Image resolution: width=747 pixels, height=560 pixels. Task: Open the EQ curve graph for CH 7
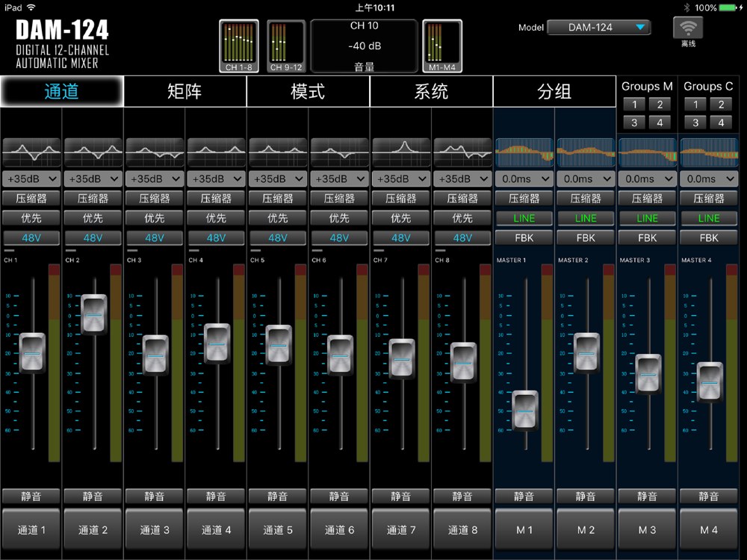(400, 152)
